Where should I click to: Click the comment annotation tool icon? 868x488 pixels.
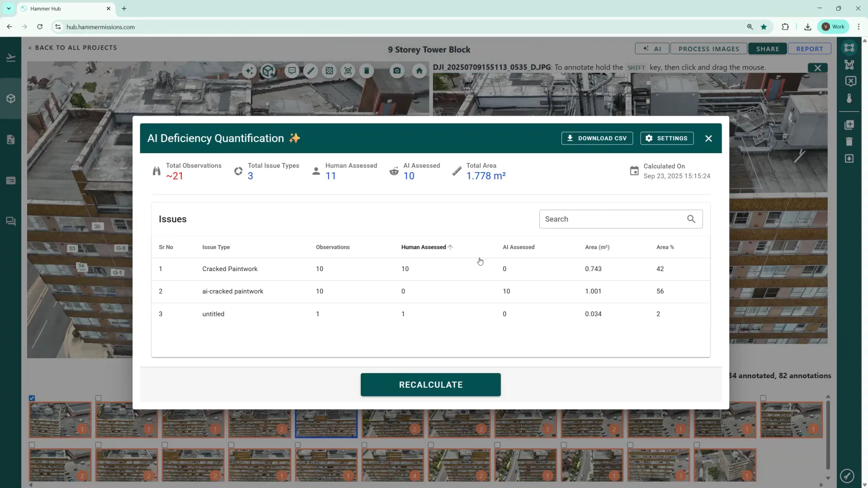tap(292, 71)
